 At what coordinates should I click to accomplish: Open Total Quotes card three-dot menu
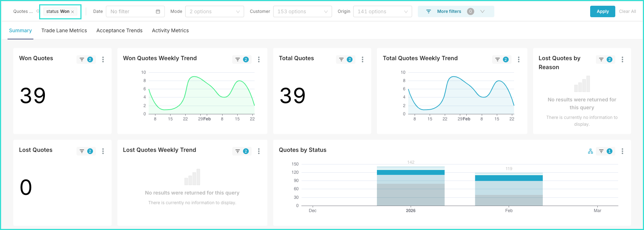tap(363, 59)
